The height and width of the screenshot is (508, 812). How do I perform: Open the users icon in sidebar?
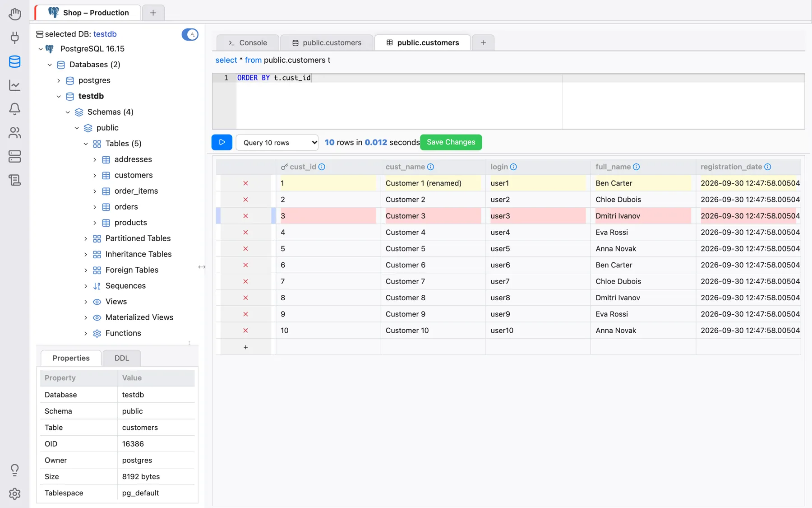click(14, 132)
